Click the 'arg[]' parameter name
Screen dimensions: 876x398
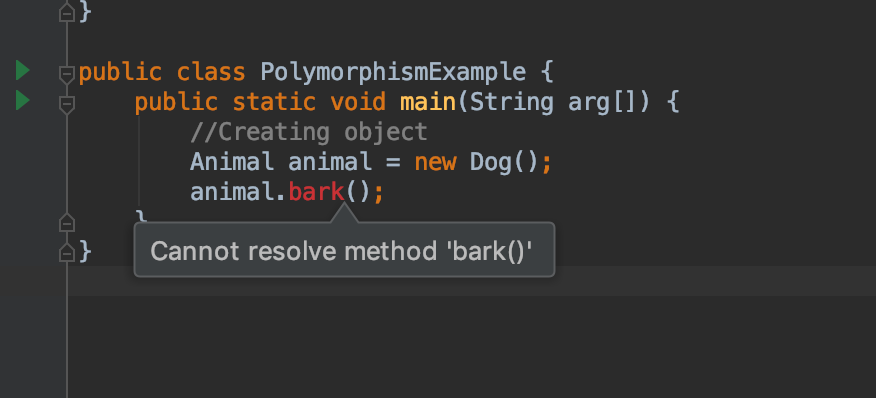(x=603, y=103)
